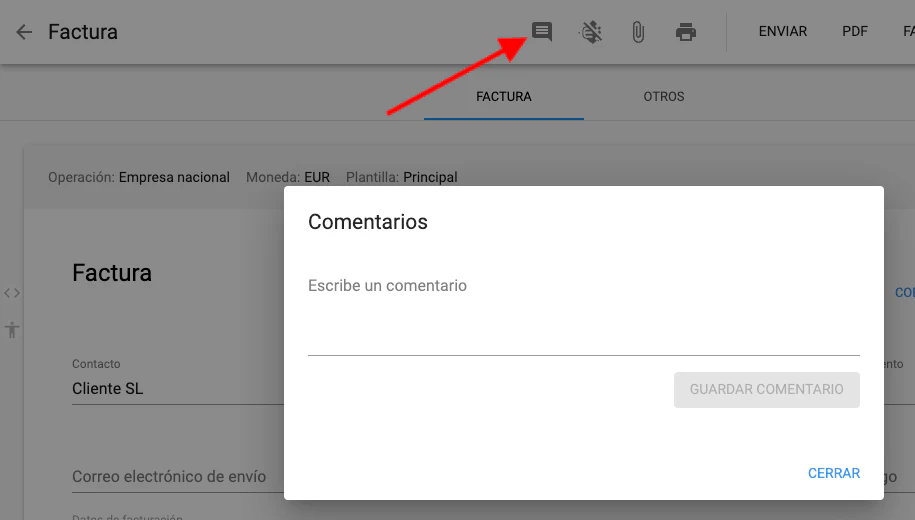The height and width of the screenshot is (520, 915).
Task: Select the Plantilla Principal option
Action: coord(430,177)
